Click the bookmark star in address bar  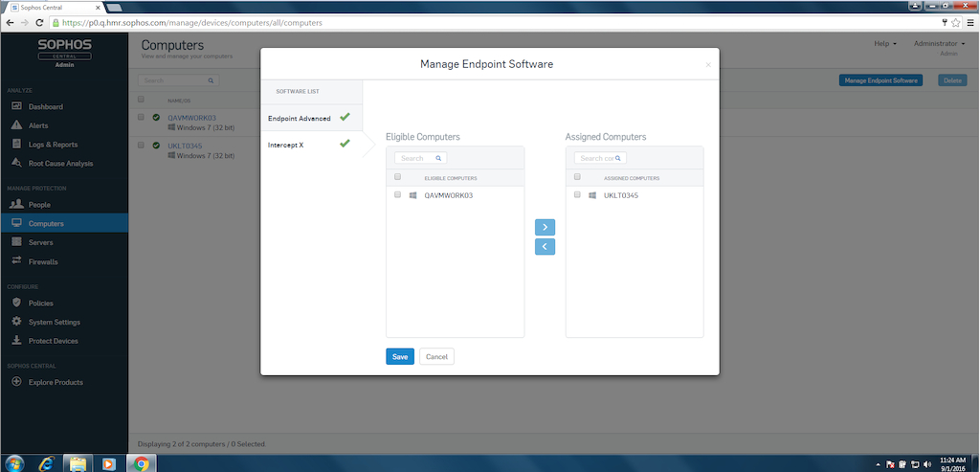point(956,23)
